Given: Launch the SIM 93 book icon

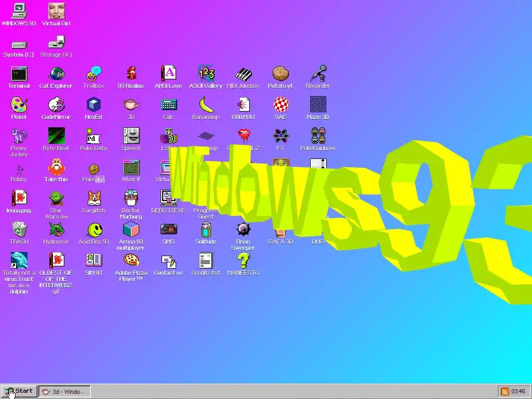Looking at the screenshot, I should [x=94, y=261].
